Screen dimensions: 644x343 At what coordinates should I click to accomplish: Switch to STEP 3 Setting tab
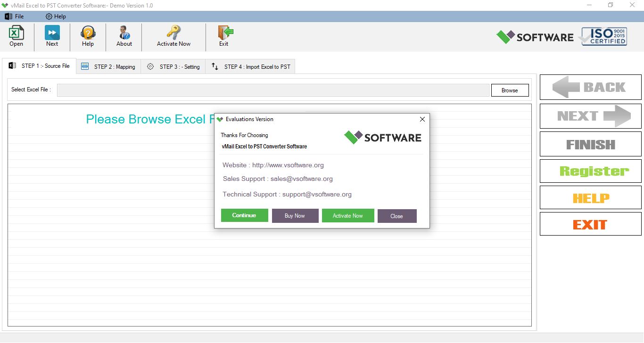tap(173, 66)
